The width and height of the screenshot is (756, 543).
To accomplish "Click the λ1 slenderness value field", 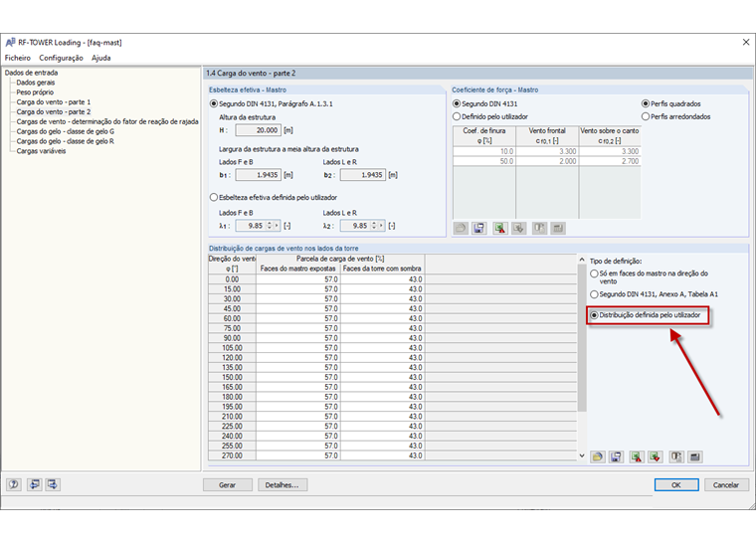I will pyautogui.click(x=251, y=226).
